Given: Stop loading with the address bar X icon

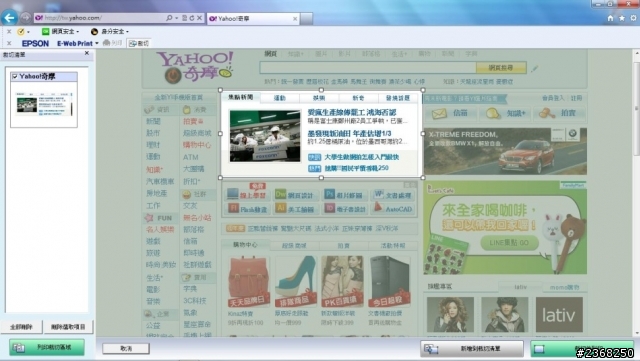Looking at the screenshot, I should coord(199,18).
